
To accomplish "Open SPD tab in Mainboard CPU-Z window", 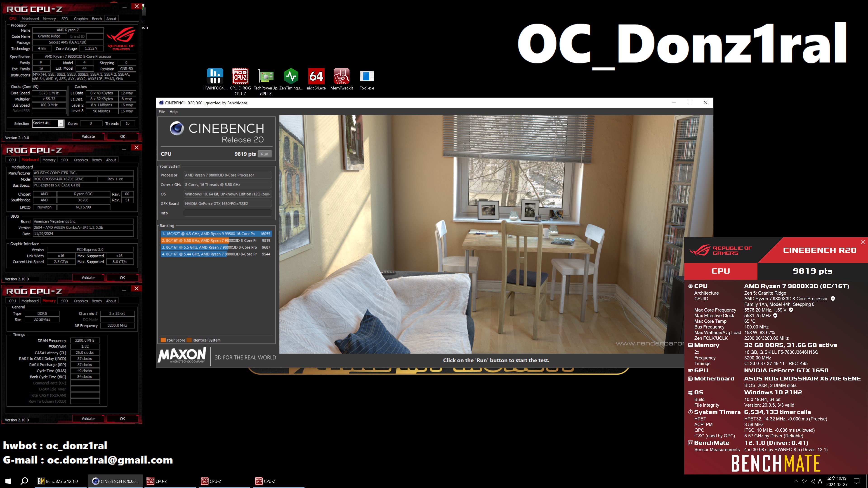I will (64, 160).
